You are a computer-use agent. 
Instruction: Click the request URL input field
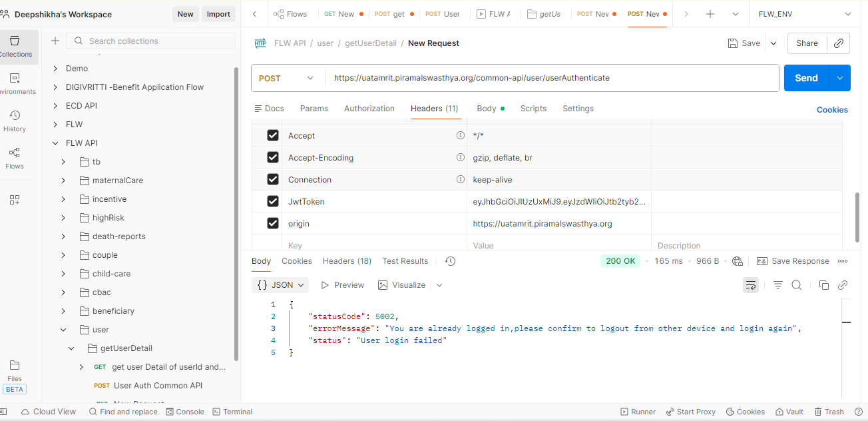coord(551,78)
